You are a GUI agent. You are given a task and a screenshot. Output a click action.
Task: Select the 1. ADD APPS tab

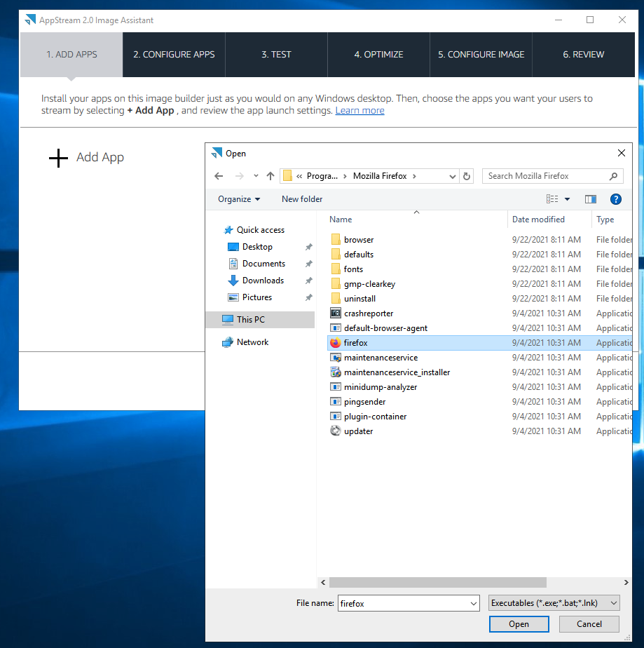pyautogui.click(x=71, y=55)
